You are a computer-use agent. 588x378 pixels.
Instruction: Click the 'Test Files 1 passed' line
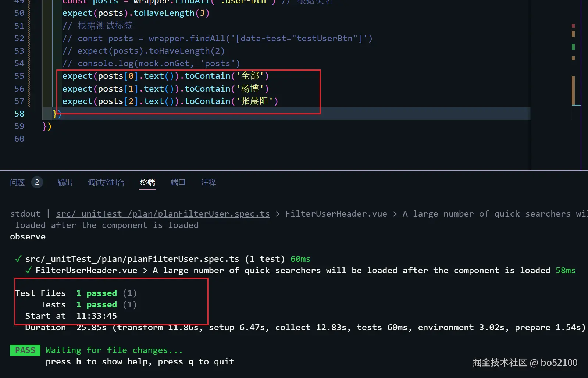(x=76, y=293)
